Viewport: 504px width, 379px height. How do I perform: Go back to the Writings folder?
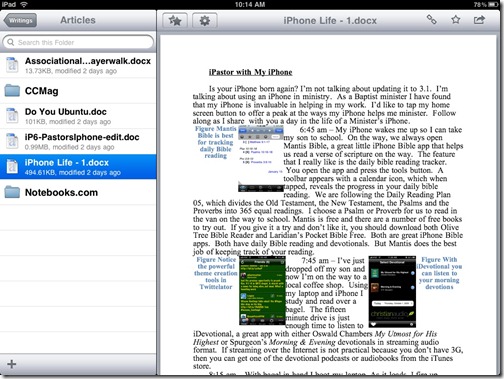(x=20, y=20)
